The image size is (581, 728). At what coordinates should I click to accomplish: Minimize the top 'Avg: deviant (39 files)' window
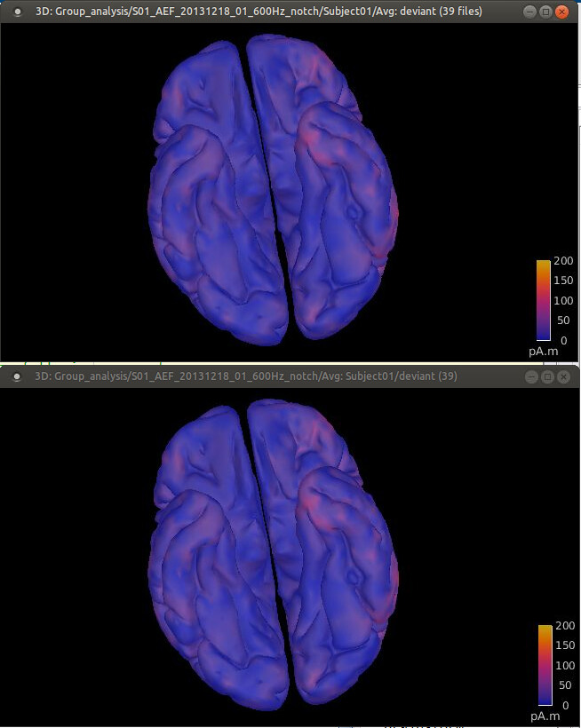coord(529,12)
